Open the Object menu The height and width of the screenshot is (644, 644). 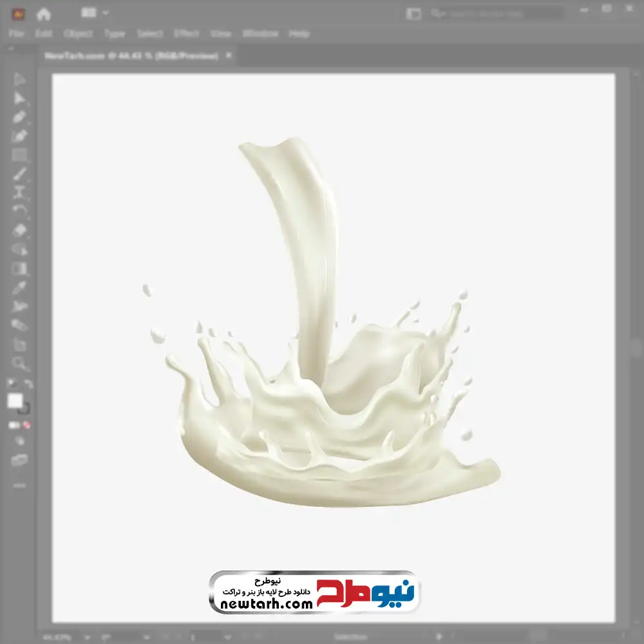click(x=78, y=33)
